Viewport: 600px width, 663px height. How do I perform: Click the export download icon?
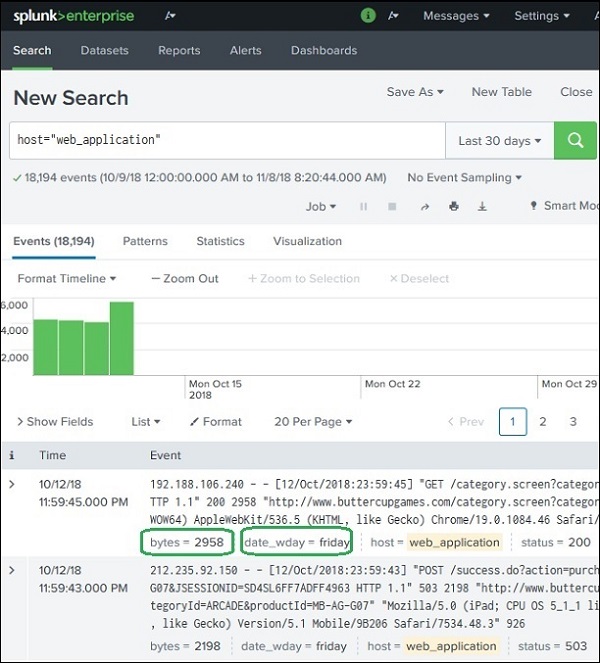pyautogui.click(x=482, y=207)
